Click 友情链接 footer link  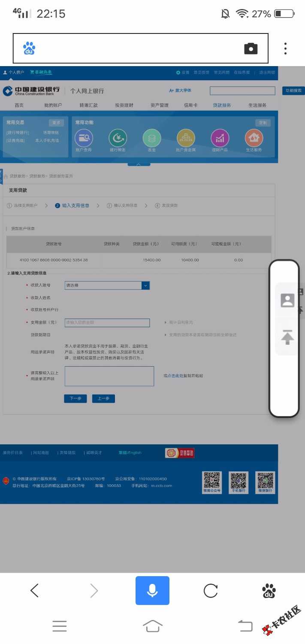[67, 453]
